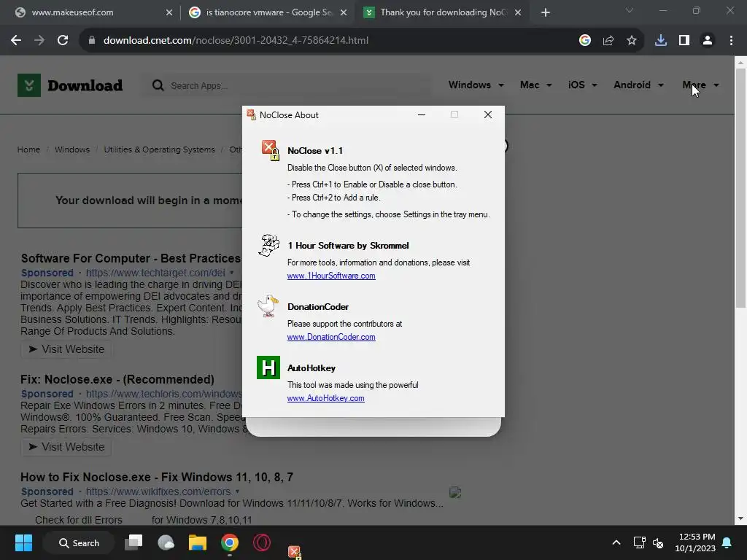Open Chrome's three-dot menu
This screenshot has height=560, width=747.
coord(731,41)
